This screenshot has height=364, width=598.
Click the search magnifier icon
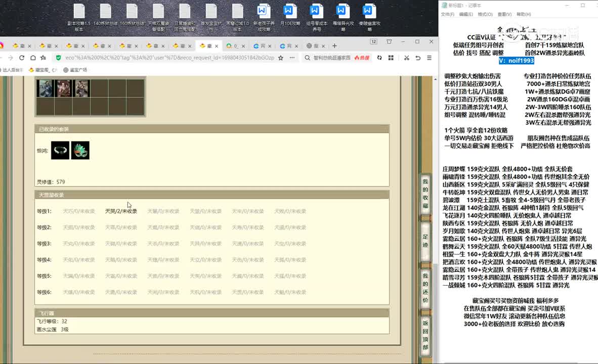click(x=308, y=58)
